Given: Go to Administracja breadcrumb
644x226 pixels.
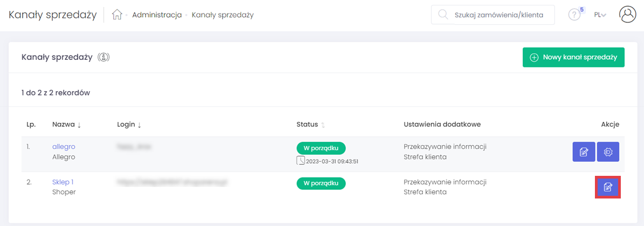Looking at the screenshot, I should coord(156,15).
